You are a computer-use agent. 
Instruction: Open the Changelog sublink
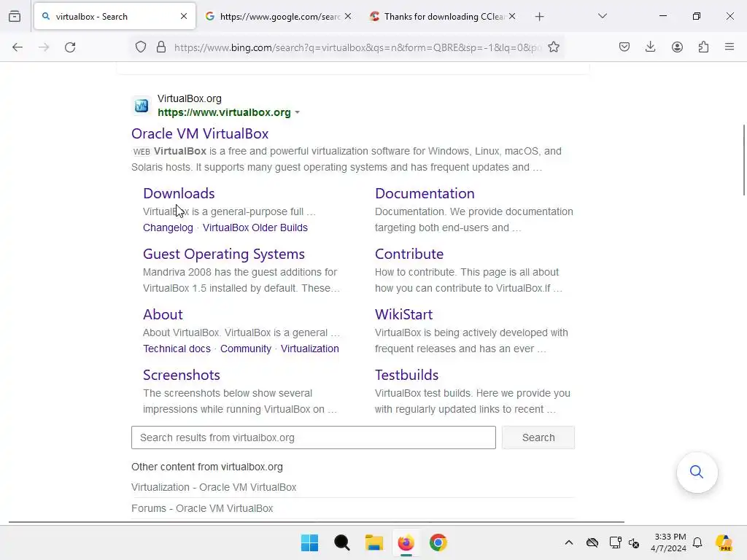(x=169, y=227)
